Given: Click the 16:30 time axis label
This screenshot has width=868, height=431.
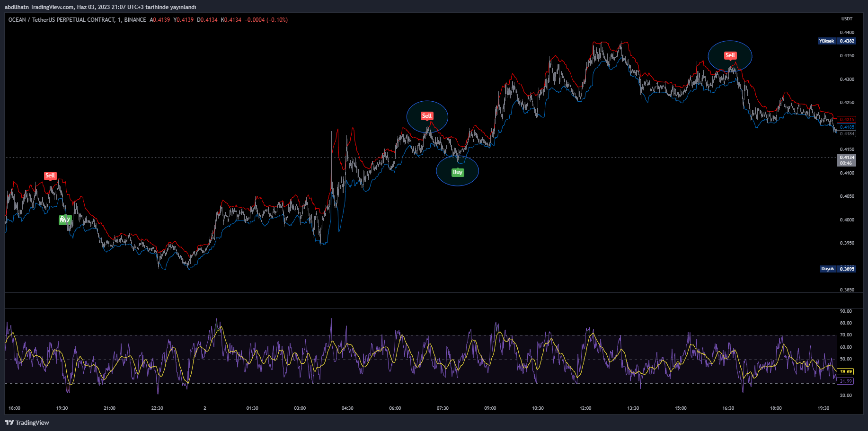Looking at the screenshot, I should [728, 408].
